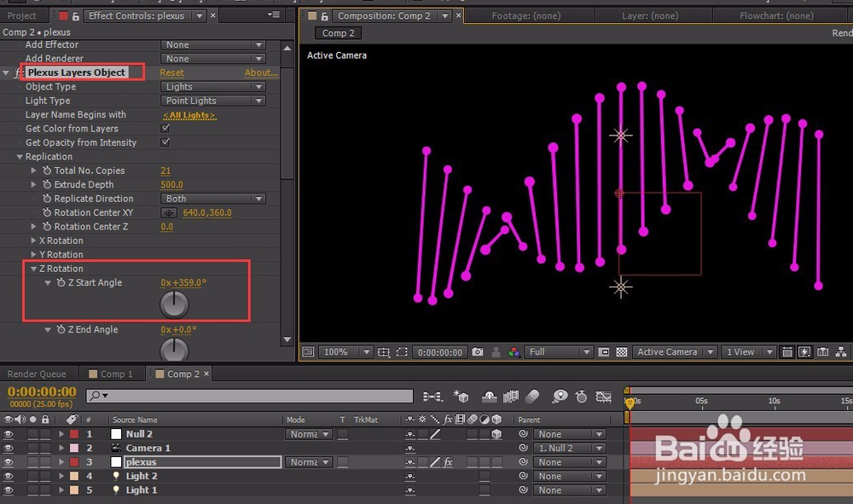Toggle the region of interest icon

(x=603, y=352)
